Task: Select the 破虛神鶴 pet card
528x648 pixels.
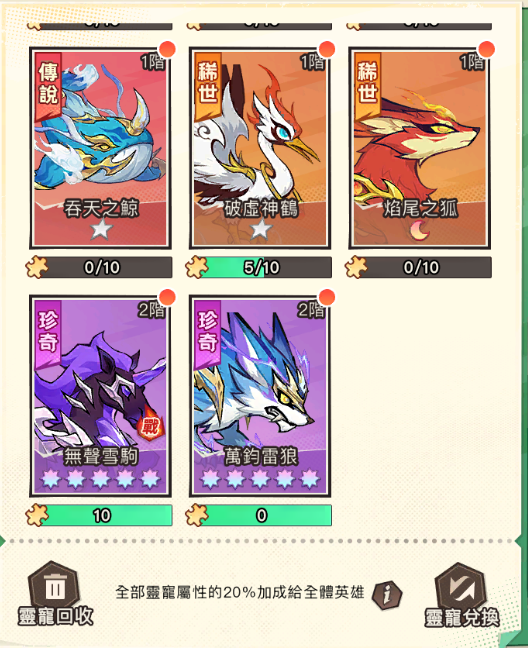Action: (x=260, y=148)
